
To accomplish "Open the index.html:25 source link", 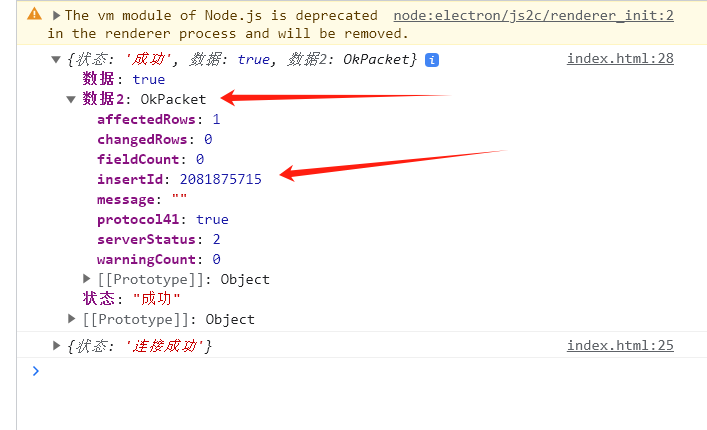I will [620, 345].
